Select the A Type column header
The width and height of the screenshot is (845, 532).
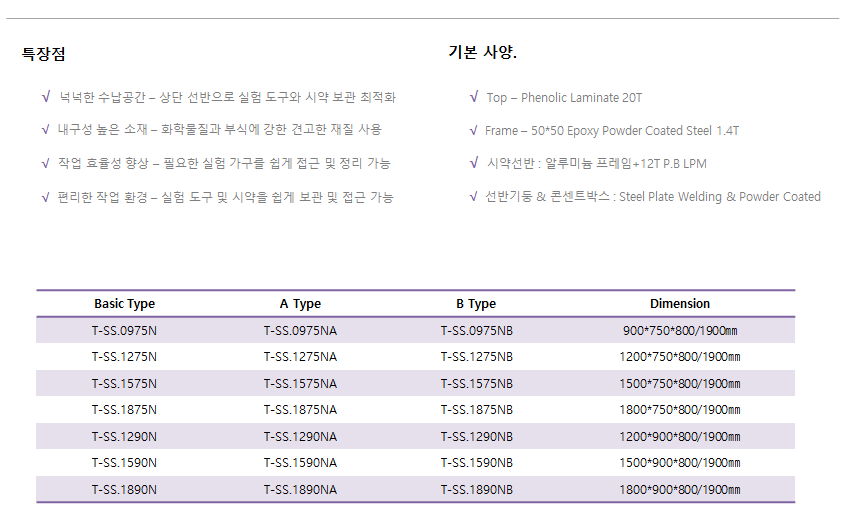(x=300, y=304)
